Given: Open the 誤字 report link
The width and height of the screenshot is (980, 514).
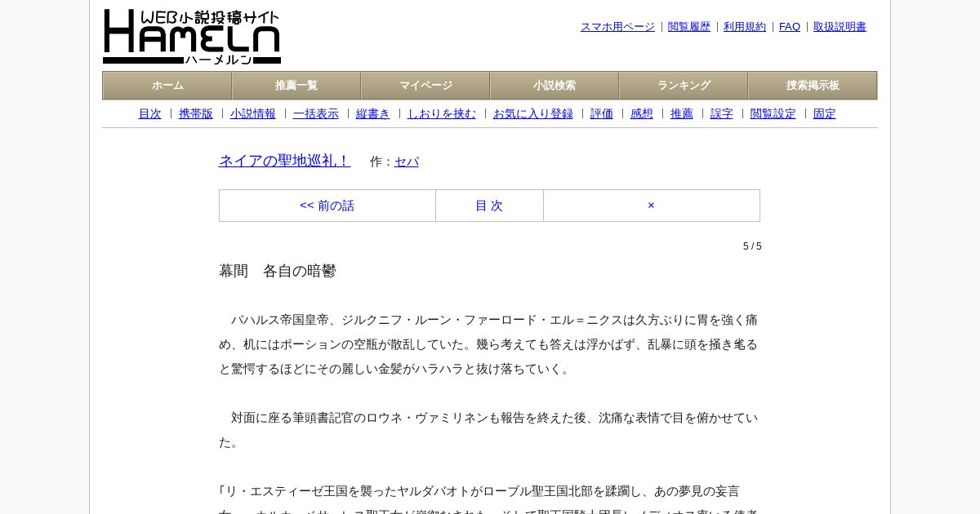Looking at the screenshot, I should [722, 114].
